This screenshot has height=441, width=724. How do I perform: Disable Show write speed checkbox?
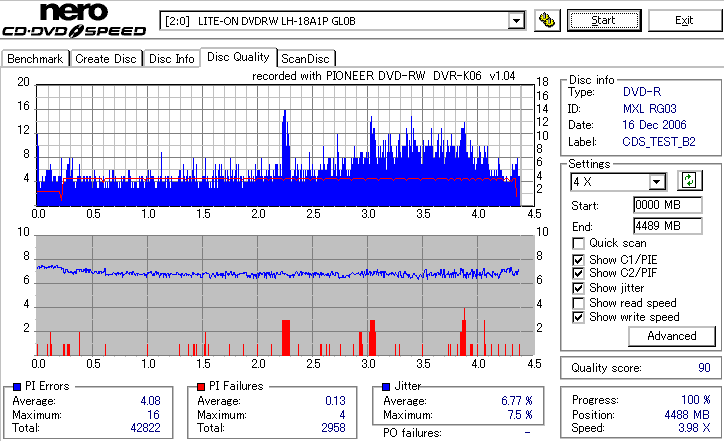tap(578, 317)
